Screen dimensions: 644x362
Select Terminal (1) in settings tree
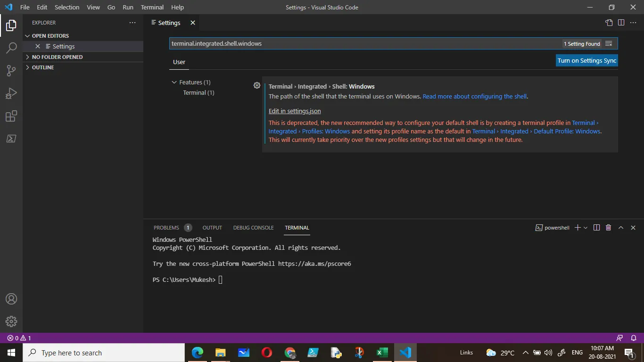199,92
